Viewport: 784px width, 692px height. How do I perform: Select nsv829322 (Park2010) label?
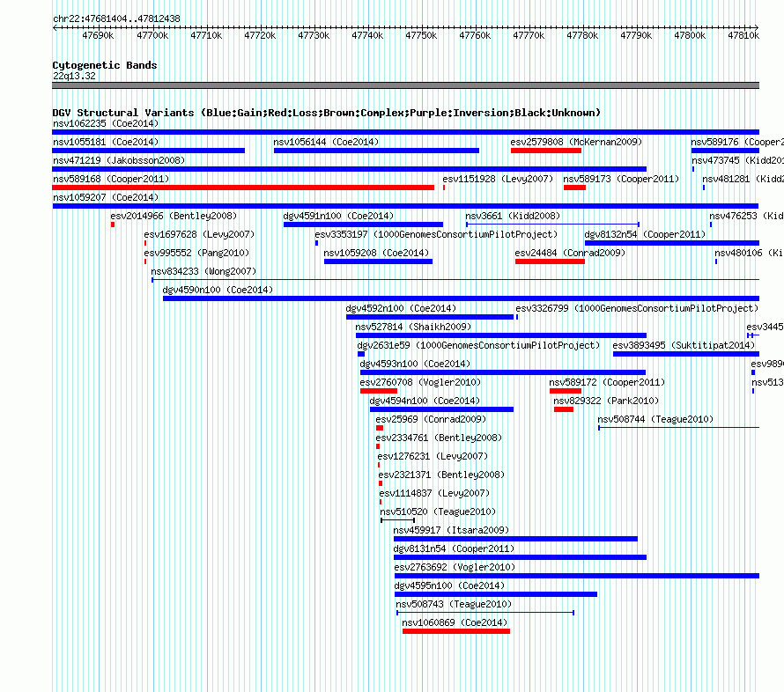(606, 401)
